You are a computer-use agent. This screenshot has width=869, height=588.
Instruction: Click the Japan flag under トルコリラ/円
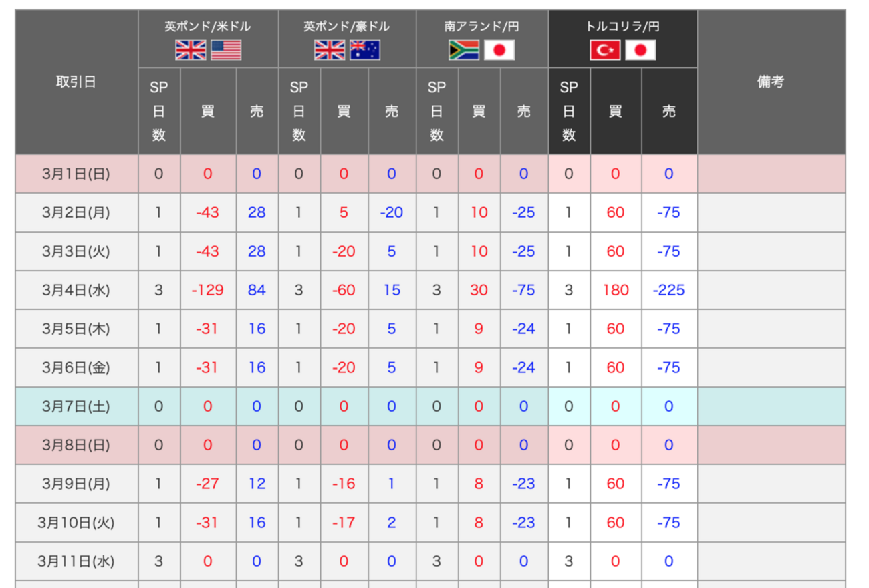640,51
